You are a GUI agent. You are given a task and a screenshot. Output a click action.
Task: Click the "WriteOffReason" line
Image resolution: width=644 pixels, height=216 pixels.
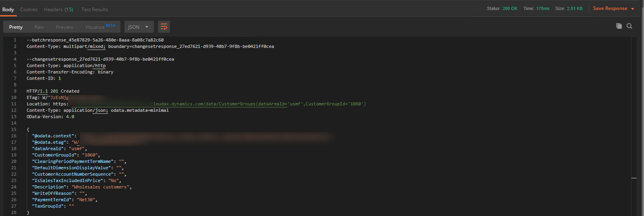(59, 193)
